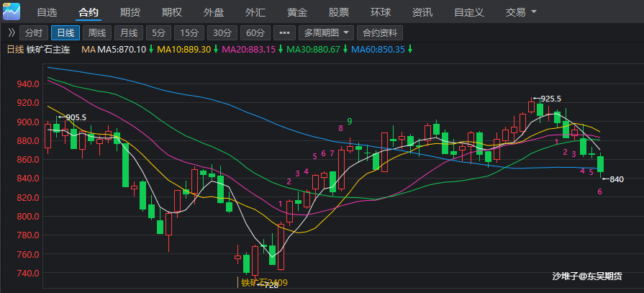Click the 840 low price marker
The width and height of the screenshot is (644, 293).
coord(617,179)
